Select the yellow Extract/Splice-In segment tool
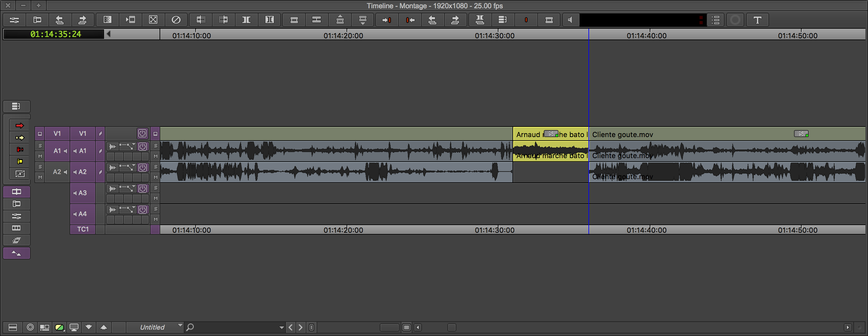The image size is (868, 336). pyautogui.click(x=19, y=138)
